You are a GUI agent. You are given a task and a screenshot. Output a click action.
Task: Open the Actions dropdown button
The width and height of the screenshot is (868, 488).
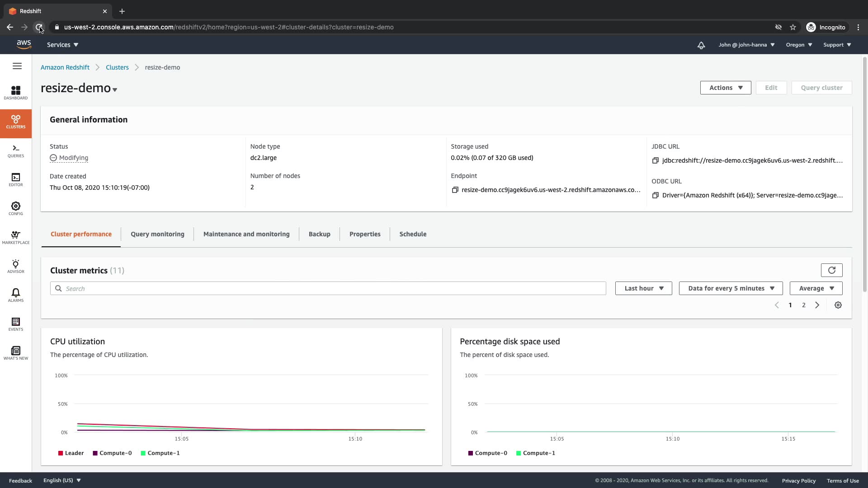pos(725,88)
